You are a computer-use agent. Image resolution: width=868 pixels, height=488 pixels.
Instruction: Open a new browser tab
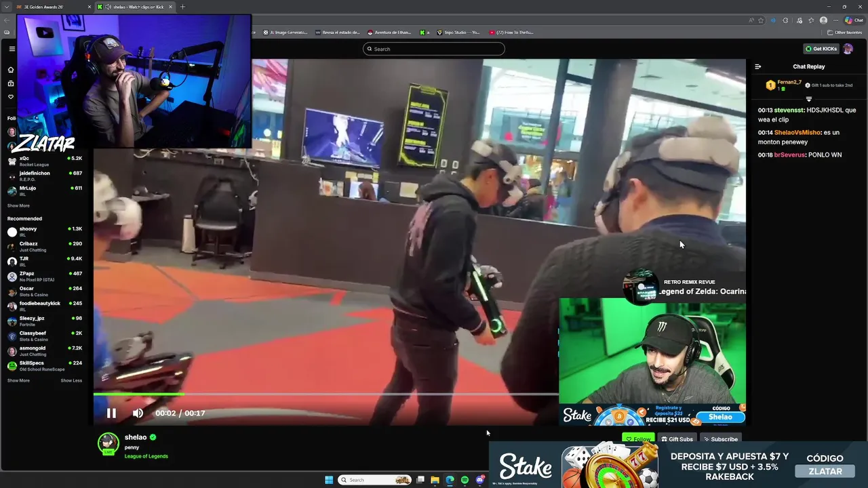(x=182, y=7)
